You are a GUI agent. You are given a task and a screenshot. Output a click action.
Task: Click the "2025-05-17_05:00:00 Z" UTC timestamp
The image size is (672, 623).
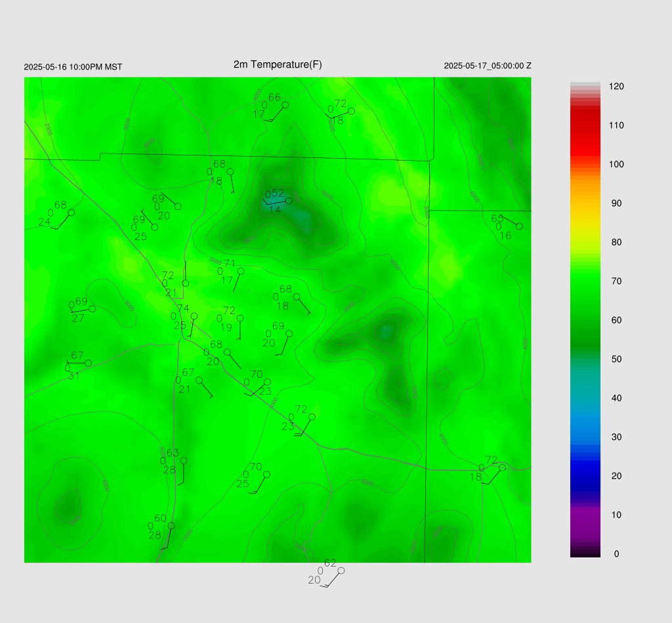click(488, 66)
